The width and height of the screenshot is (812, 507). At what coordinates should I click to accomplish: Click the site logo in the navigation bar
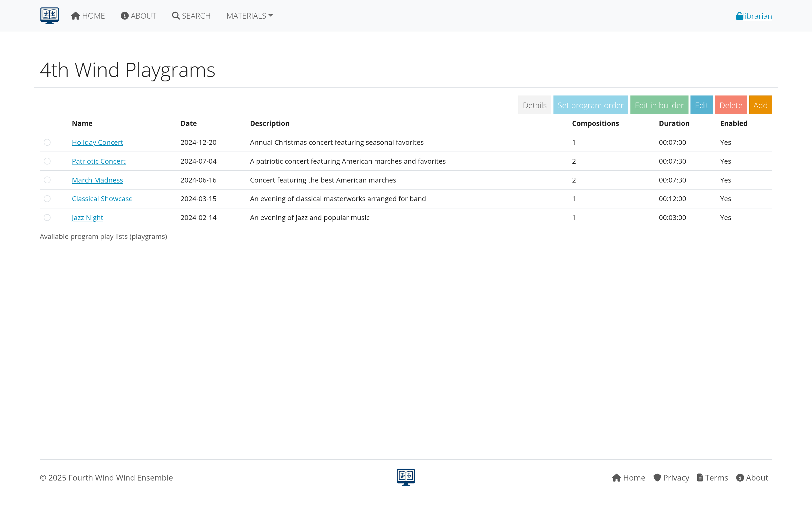coord(49,15)
